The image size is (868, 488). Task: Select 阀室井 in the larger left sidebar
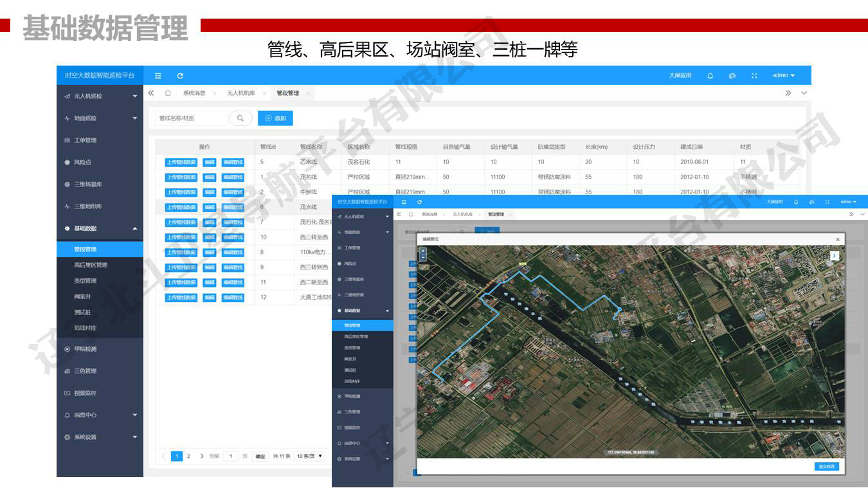(82, 296)
